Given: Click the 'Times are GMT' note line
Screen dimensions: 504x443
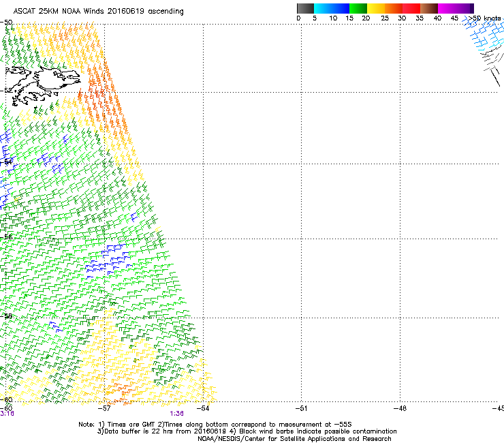Looking at the screenshot, I should [215, 425].
